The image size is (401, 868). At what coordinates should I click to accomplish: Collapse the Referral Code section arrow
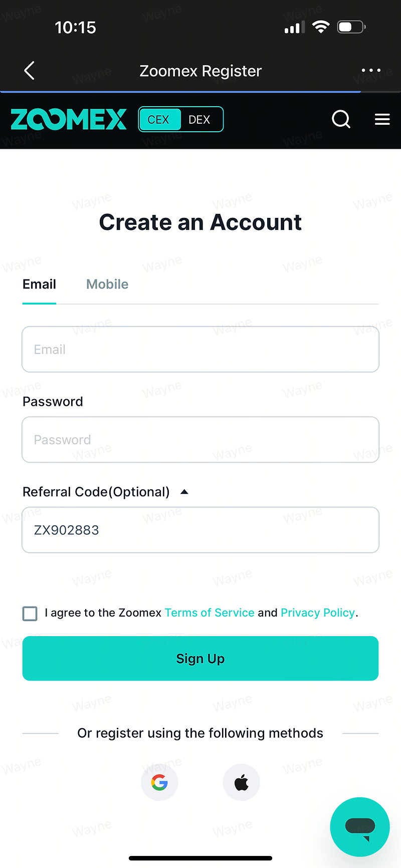coord(184,492)
